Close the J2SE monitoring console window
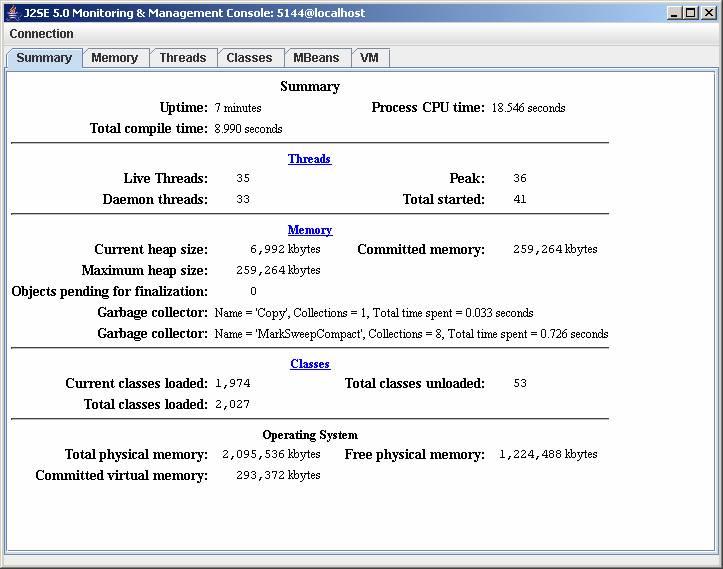The image size is (723, 569). coord(708,13)
